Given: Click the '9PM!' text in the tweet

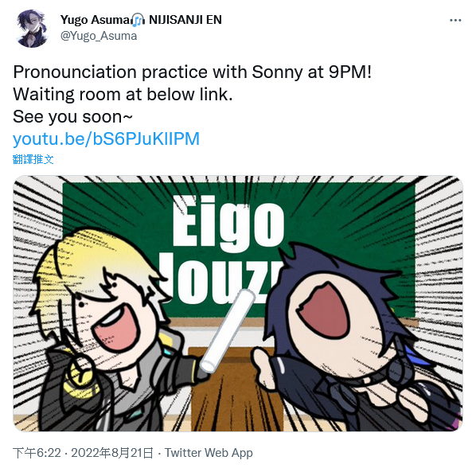Looking at the screenshot, I should (x=350, y=72).
